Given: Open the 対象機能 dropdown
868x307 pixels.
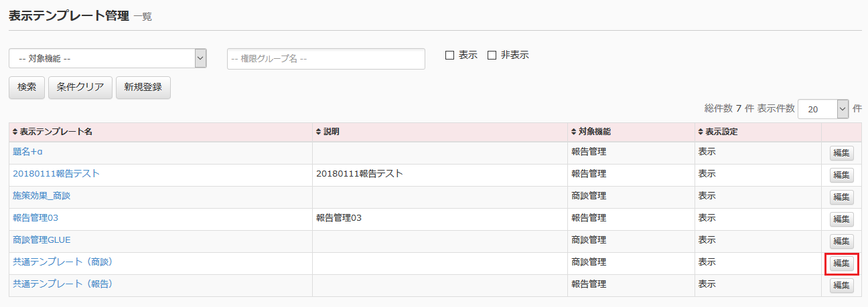Looking at the screenshot, I should click(x=107, y=58).
